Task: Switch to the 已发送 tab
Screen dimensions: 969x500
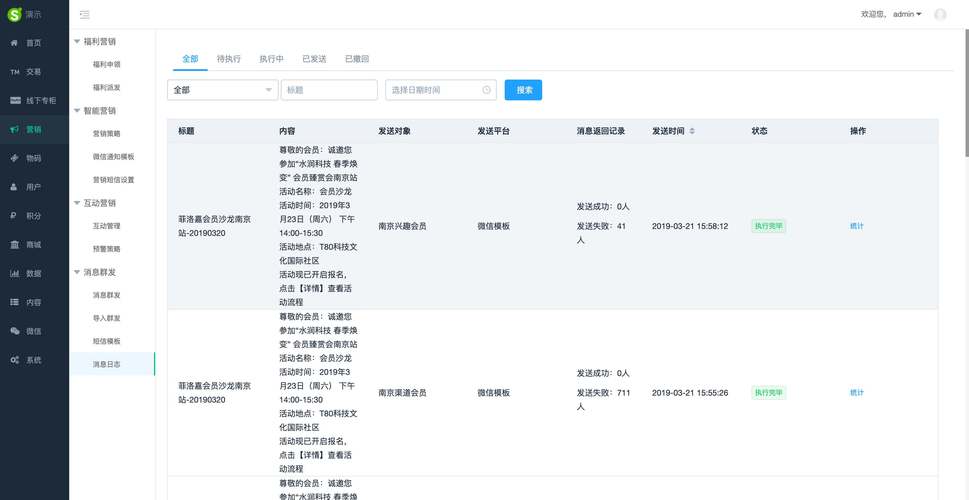Action: click(314, 59)
